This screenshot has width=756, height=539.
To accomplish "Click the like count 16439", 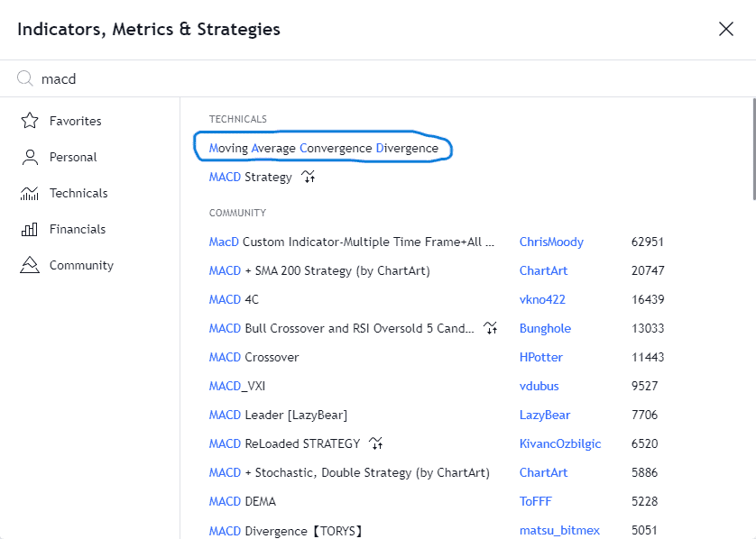I will pos(648,299).
